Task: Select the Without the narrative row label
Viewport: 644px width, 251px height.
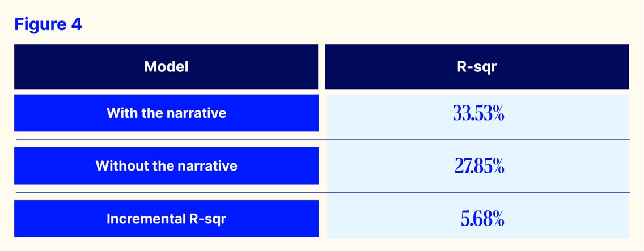Action: tap(166, 166)
